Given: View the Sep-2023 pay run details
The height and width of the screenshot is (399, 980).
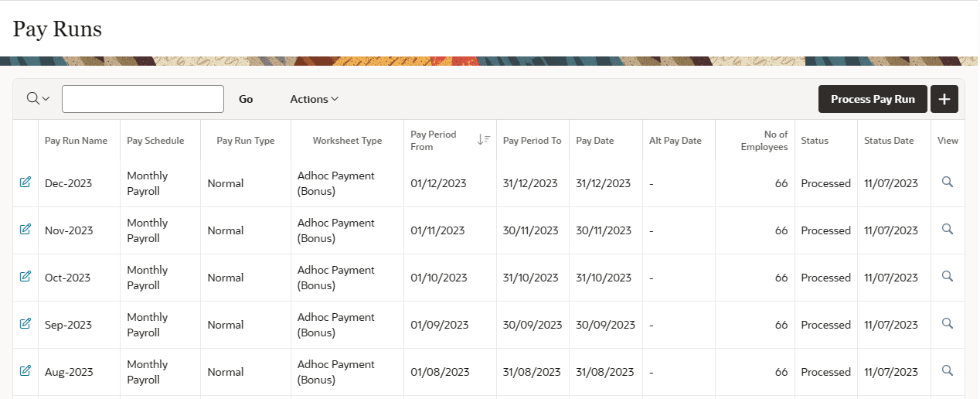Looking at the screenshot, I should pos(948,324).
